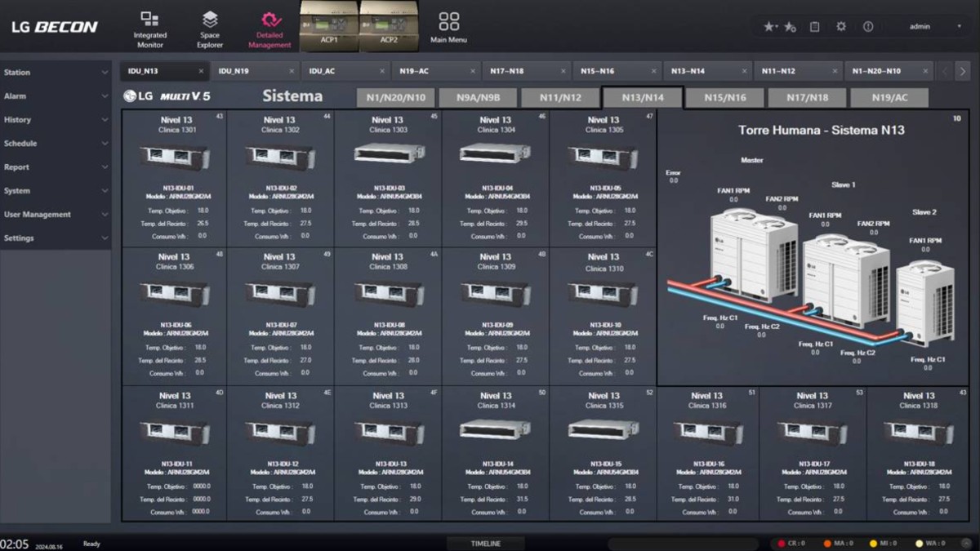Screen dimensions: 980x551
Task: Expand the Settings sidebar menu
Action: pyautogui.click(x=56, y=238)
